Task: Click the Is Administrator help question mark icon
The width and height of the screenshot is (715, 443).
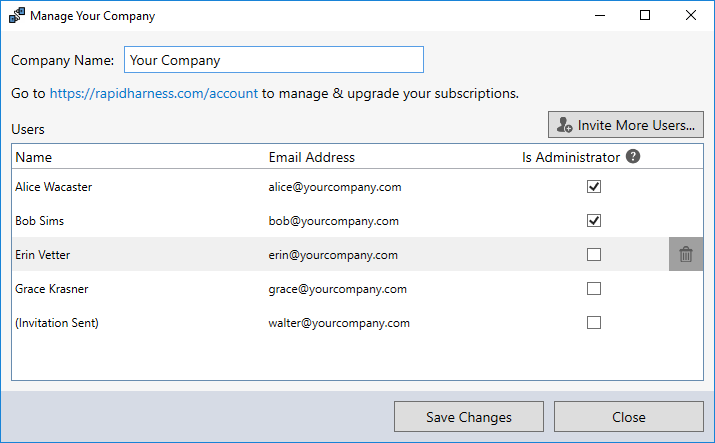Action: click(x=633, y=157)
